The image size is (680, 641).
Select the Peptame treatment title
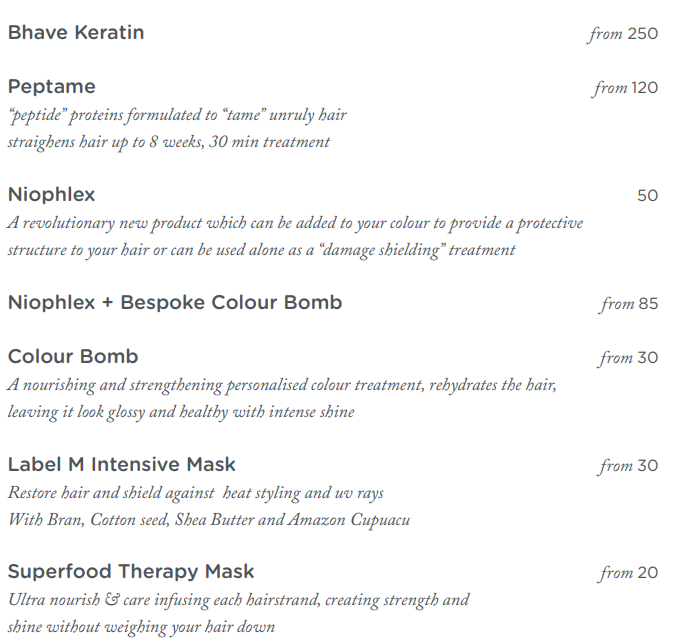click(52, 87)
